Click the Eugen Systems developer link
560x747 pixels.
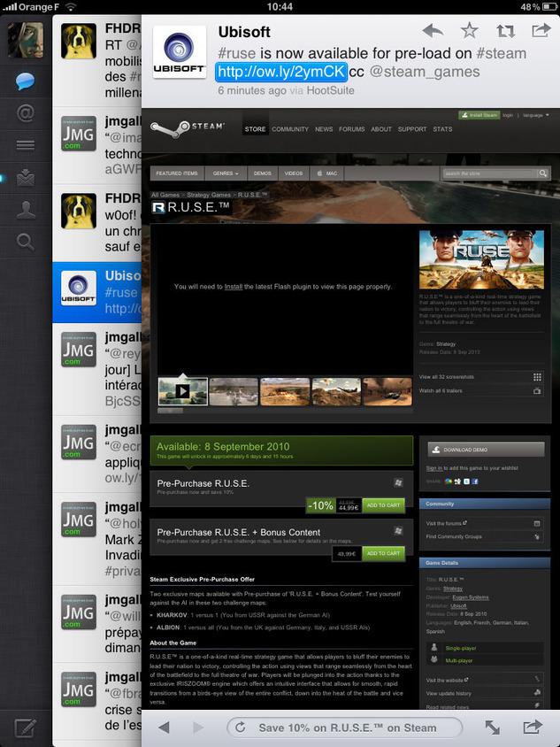coord(471,597)
